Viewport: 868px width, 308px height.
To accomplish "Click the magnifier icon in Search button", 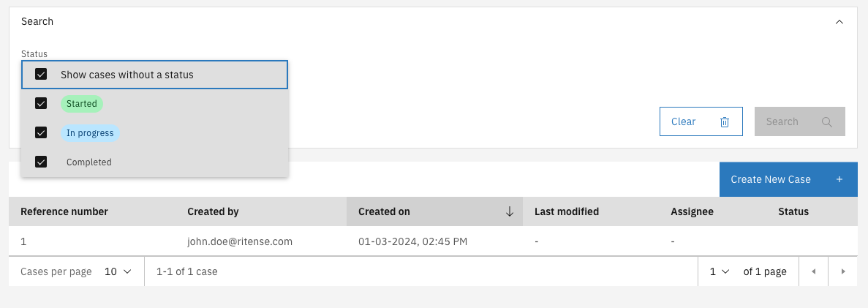I will click(827, 122).
